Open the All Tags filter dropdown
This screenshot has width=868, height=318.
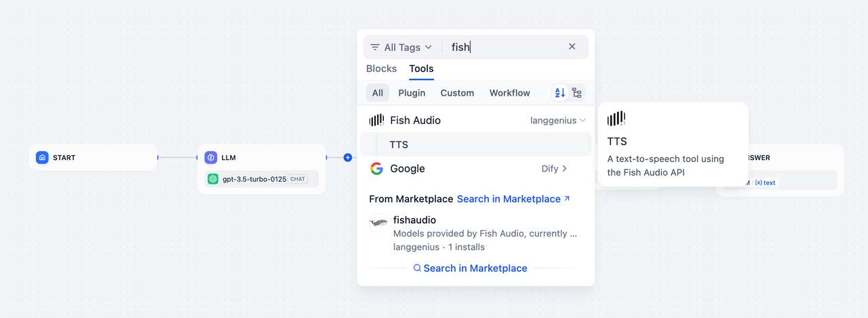tap(401, 47)
